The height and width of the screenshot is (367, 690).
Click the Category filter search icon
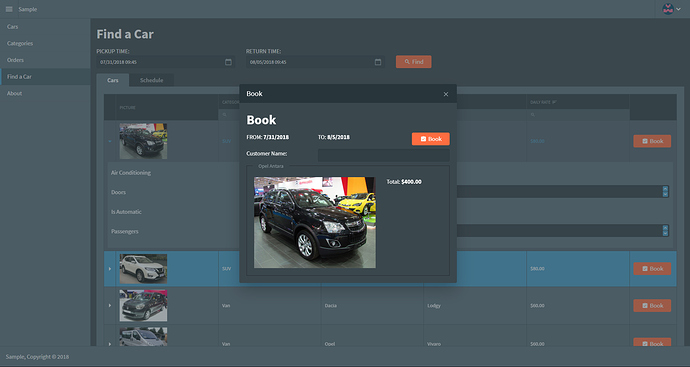pos(224,115)
